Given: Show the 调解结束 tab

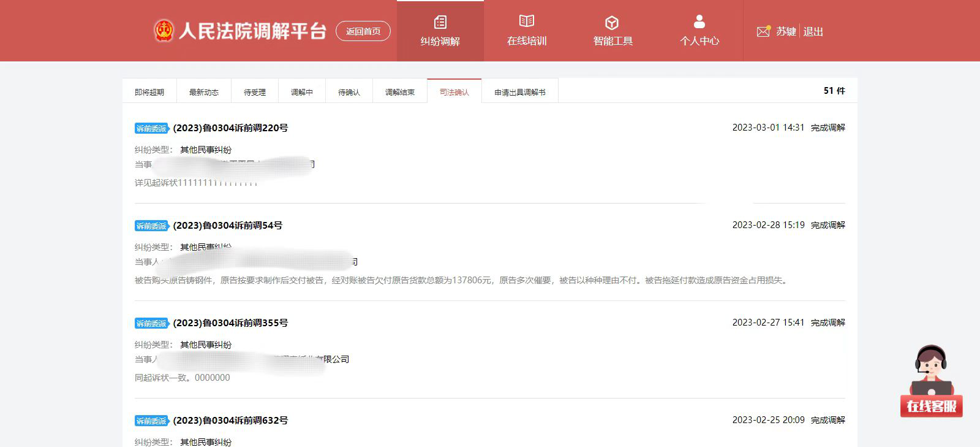Looking at the screenshot, I should point(400,92).
